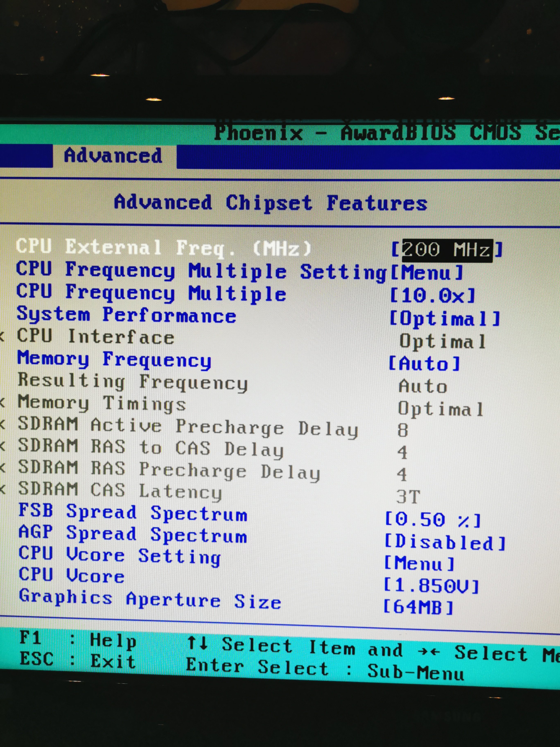Click the SDRAM CAS Latency row label
Viewport: 560px width, 747px height.
120,491
